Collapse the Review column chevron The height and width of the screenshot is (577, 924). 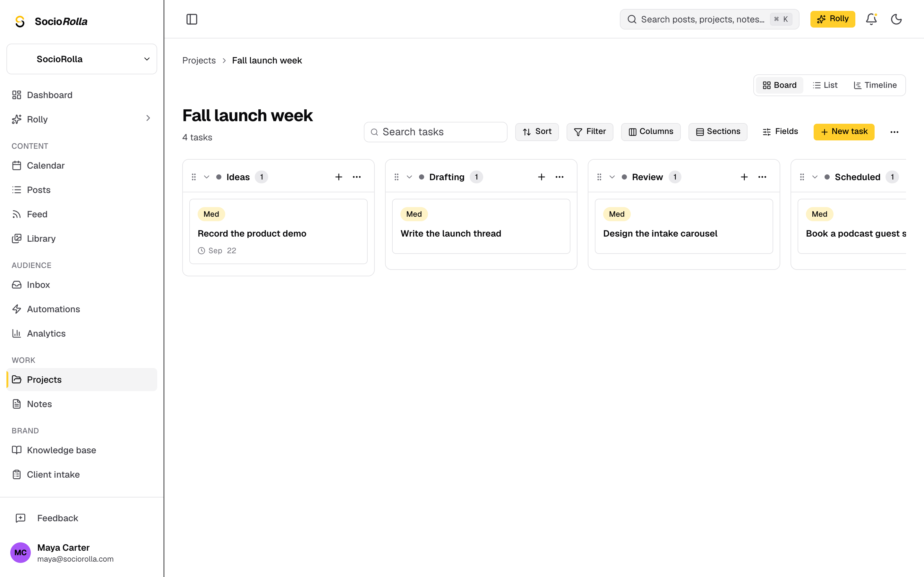point(612,177)
